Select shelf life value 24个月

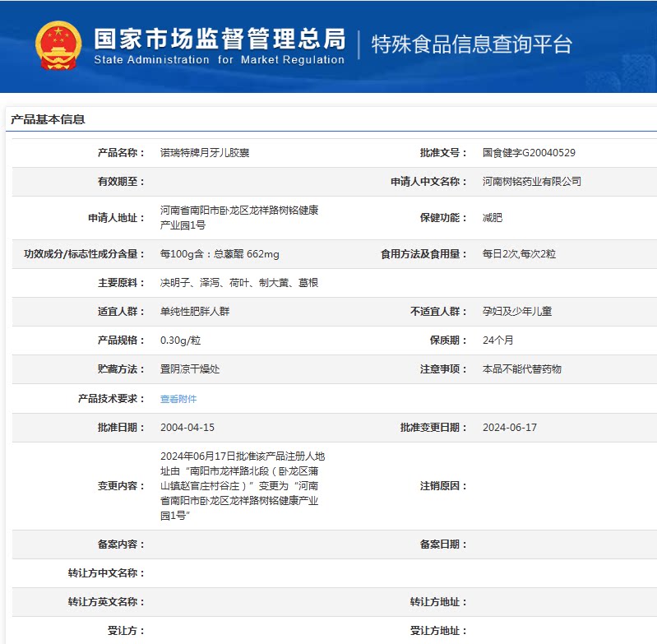tap(497, 341)
